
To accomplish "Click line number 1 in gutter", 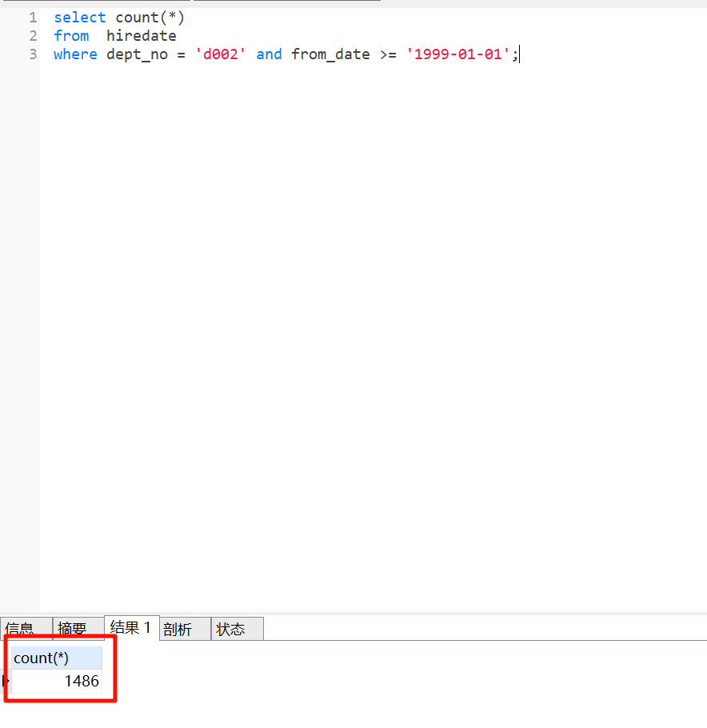I will 33,18.
